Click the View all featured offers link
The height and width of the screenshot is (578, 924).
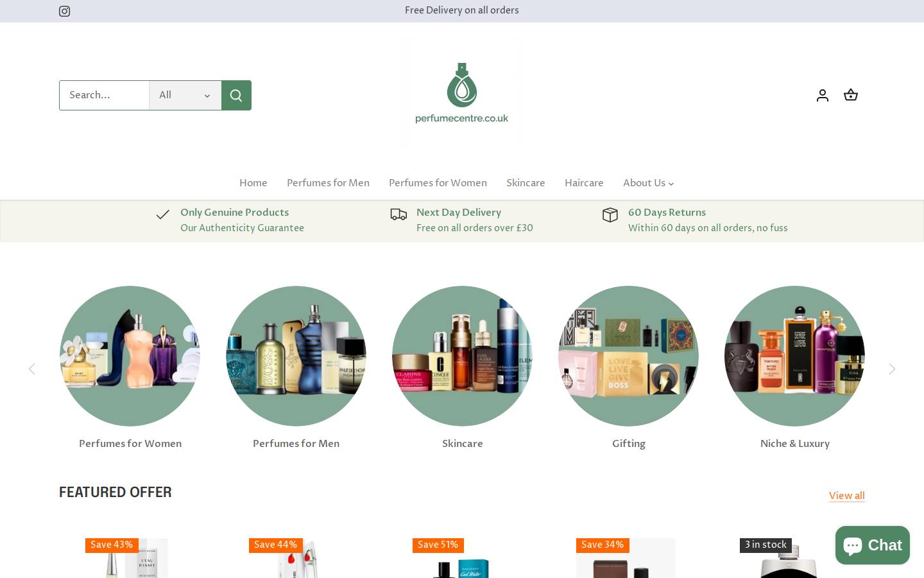(x=847, y=496)
